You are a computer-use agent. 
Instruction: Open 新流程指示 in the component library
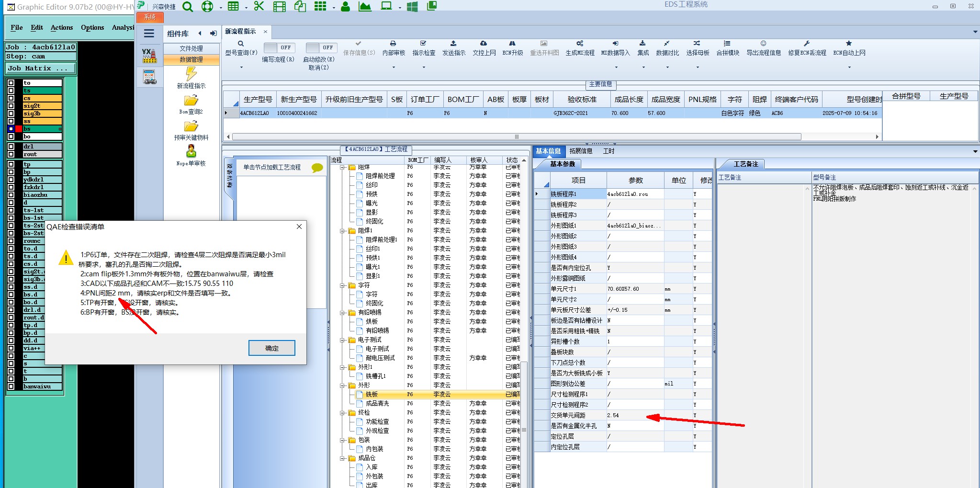pos(191,78)
